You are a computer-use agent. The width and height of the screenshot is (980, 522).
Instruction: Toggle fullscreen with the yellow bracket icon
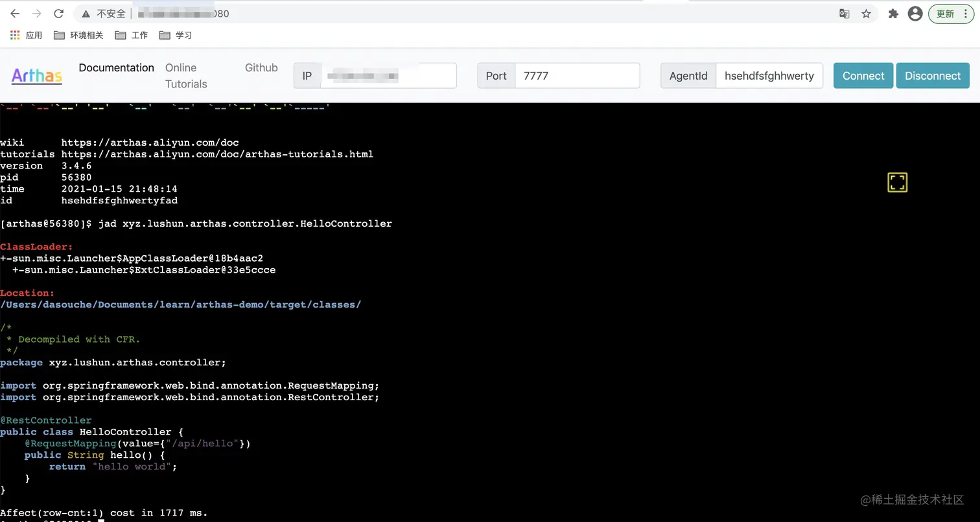897,183
